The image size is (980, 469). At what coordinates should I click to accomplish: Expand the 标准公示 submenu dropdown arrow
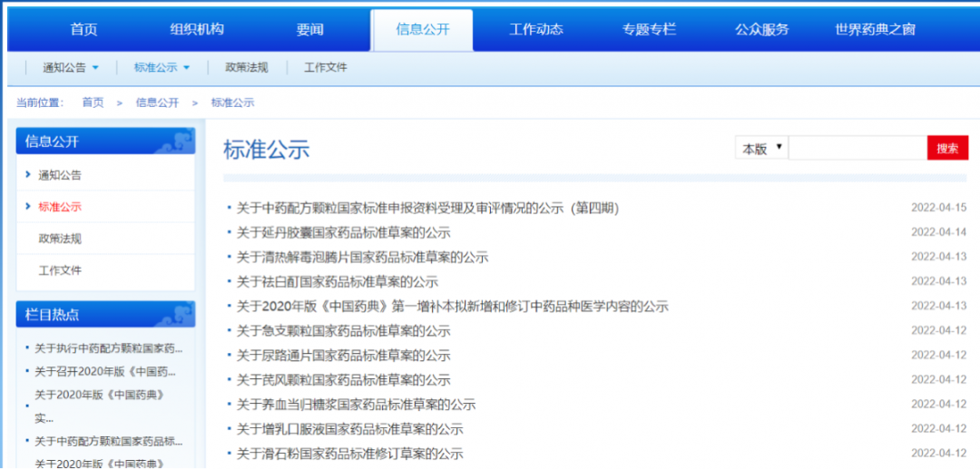pos(187,68)
